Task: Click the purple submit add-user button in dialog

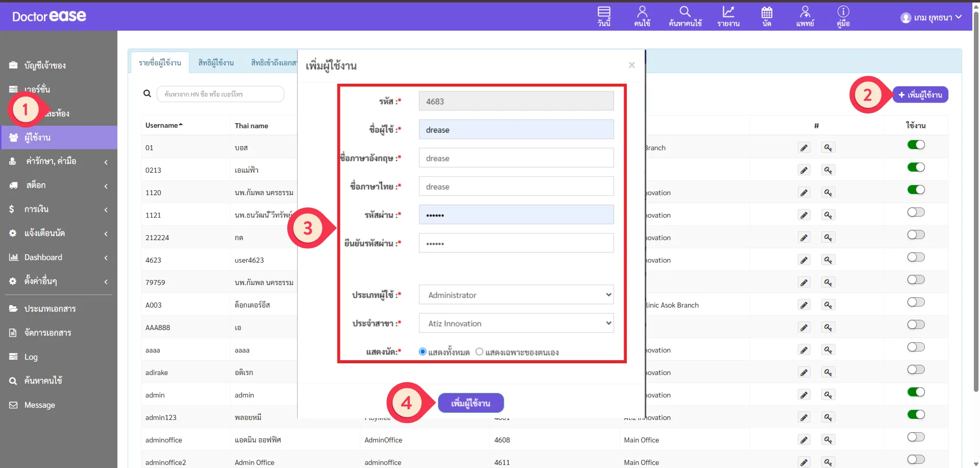Action: (x=471, y=403)
